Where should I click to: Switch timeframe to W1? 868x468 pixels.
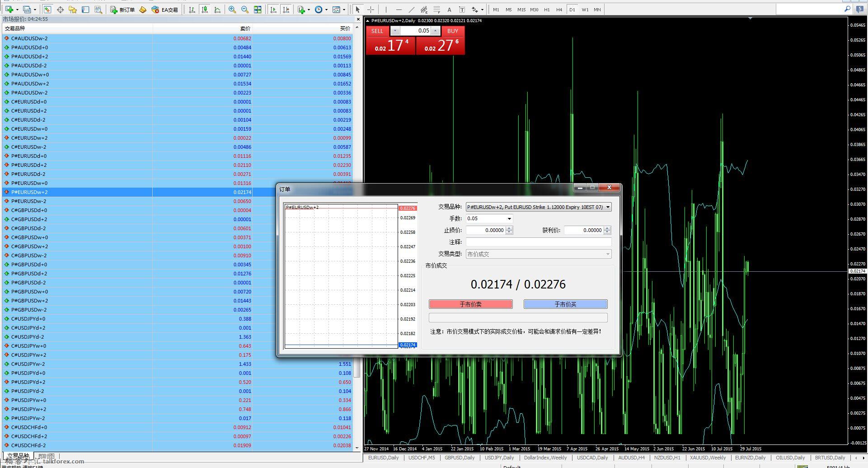(585, 9)
